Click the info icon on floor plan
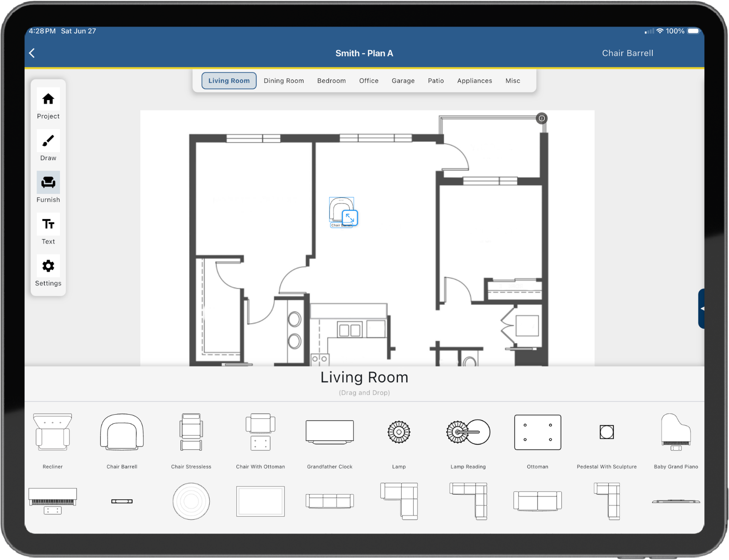Viewport: 729px width, 560px height. tap(542, 118)
